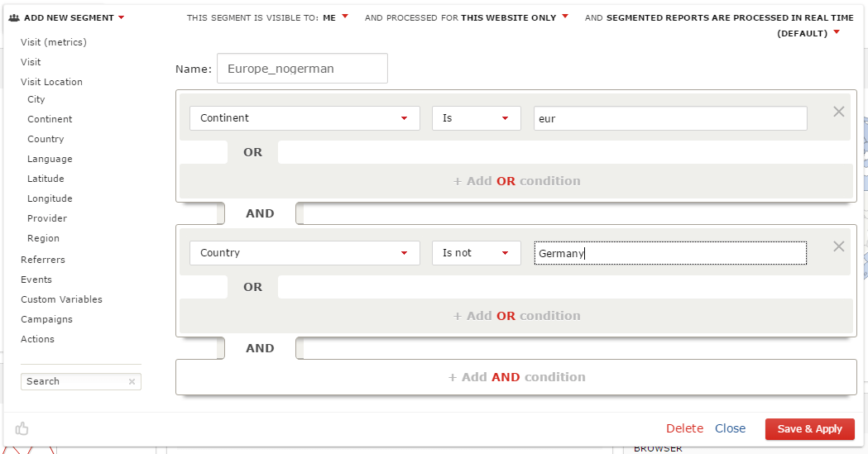Add OR condition under the Continent rule
Viewport: 868px width, 454px height.
516,181
